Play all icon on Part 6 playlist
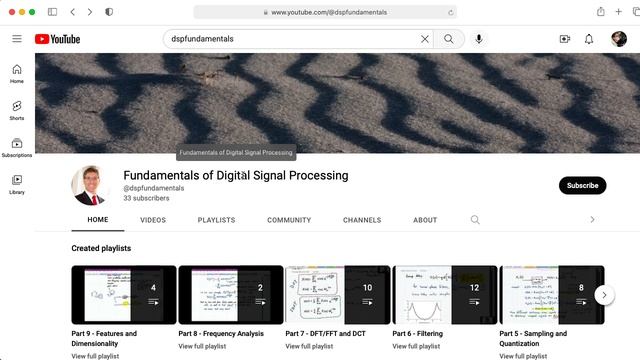The width and height of the screenshot is (640, 360). (474, 302)
